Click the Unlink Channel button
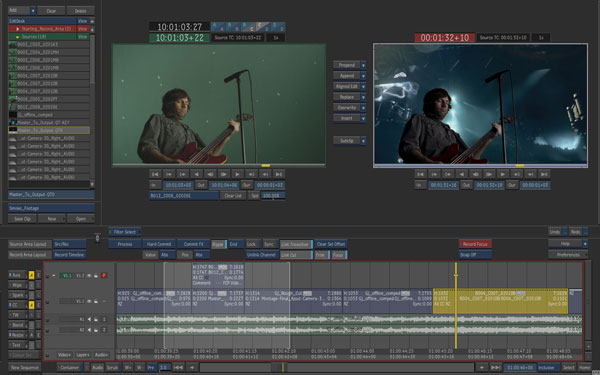The height and width of the screenshot is (375, 600). click(262, 255)
